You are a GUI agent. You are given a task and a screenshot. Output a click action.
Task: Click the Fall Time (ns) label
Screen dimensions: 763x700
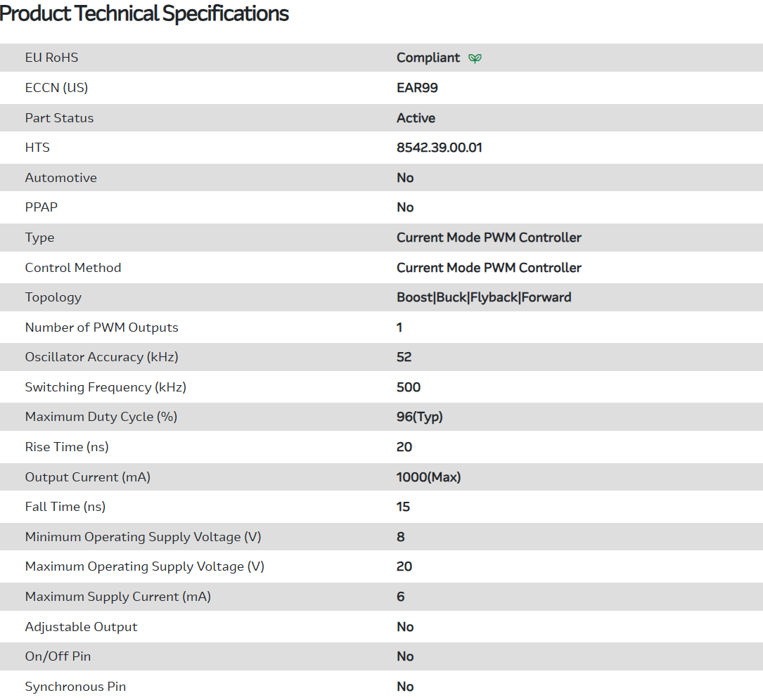65,507
